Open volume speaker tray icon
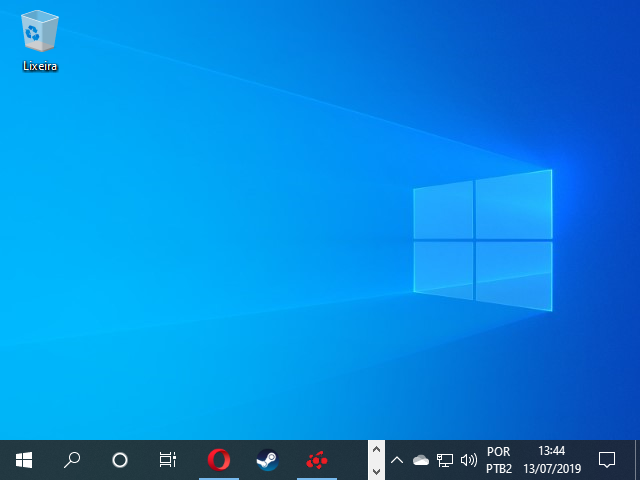The height and width of the screenshot is (480, 640). click(x=469, y=460)
